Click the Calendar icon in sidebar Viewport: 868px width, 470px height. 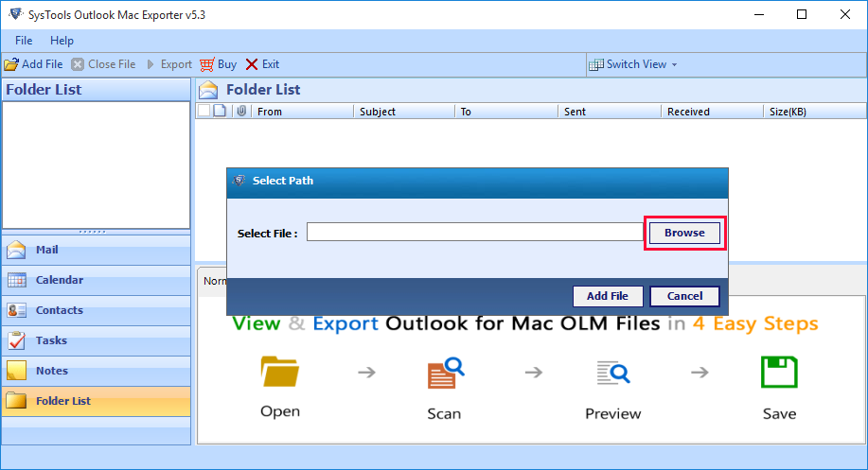pos(17,280)
